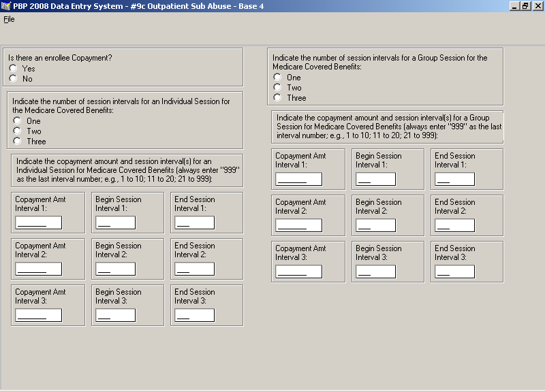545x392 pixels.
Task: Click Group Session Copayment Amt Interval 2 field
Action: [299, 225]
